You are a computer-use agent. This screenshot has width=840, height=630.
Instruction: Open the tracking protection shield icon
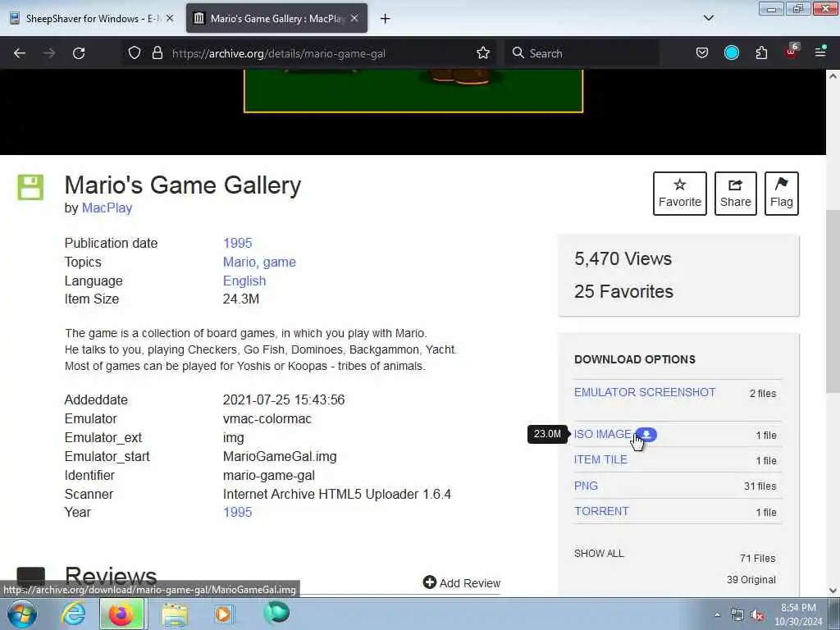pyautogui.click(x=135, y=53)
